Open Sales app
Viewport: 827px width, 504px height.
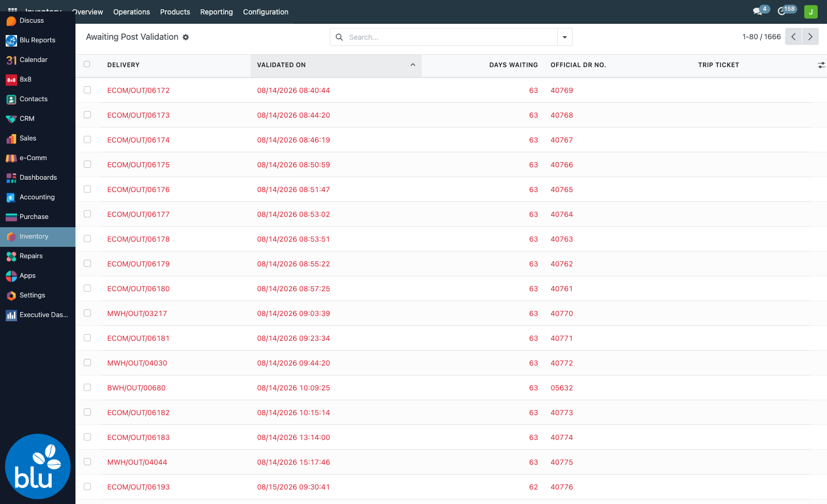pos(38,138)
